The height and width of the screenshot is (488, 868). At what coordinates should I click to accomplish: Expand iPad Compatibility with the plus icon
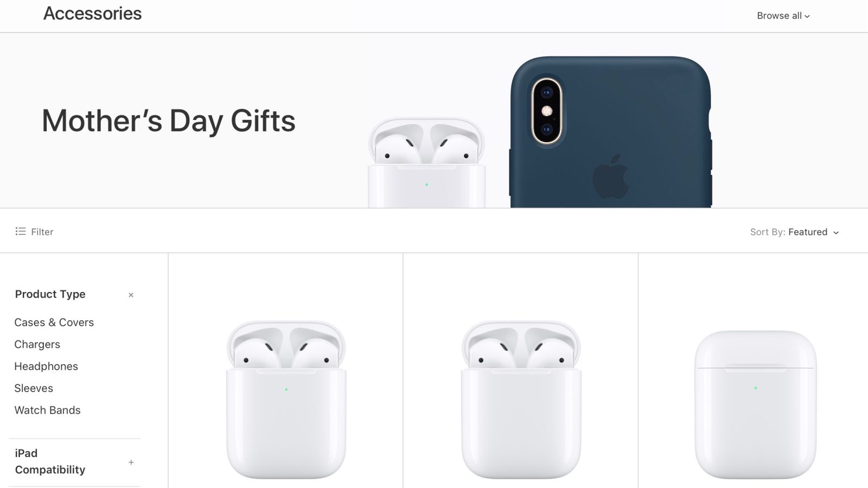pos(131,462)
